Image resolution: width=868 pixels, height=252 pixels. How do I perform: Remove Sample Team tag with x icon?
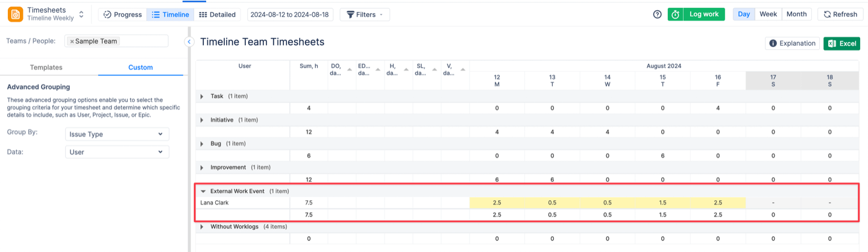(72, 42)
